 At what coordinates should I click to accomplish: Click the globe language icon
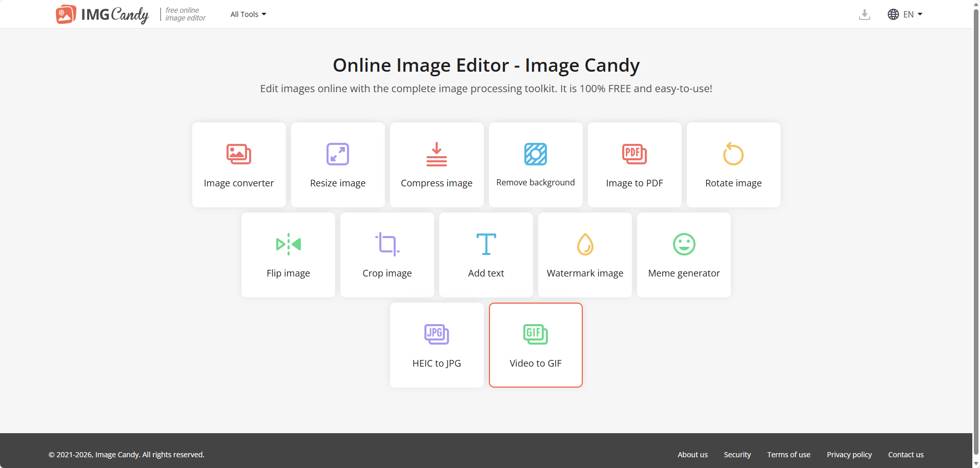[893, 14]
